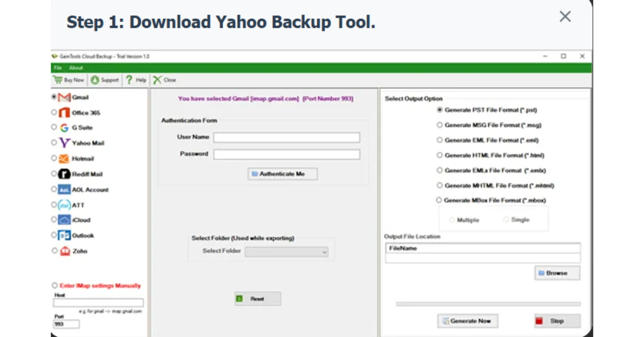Click the AOL Account icon
The height and width of the screenshot is (337, 644).
coord(64,189)
